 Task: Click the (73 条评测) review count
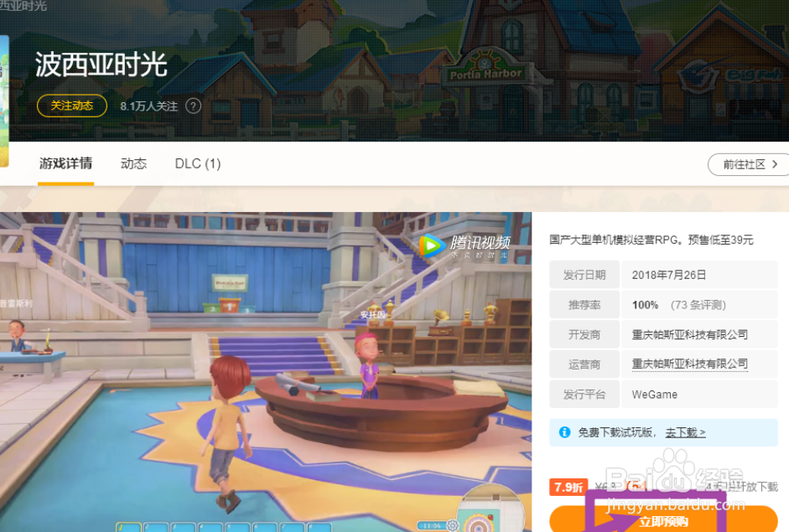pyautogui.click(x=698, y=305)
